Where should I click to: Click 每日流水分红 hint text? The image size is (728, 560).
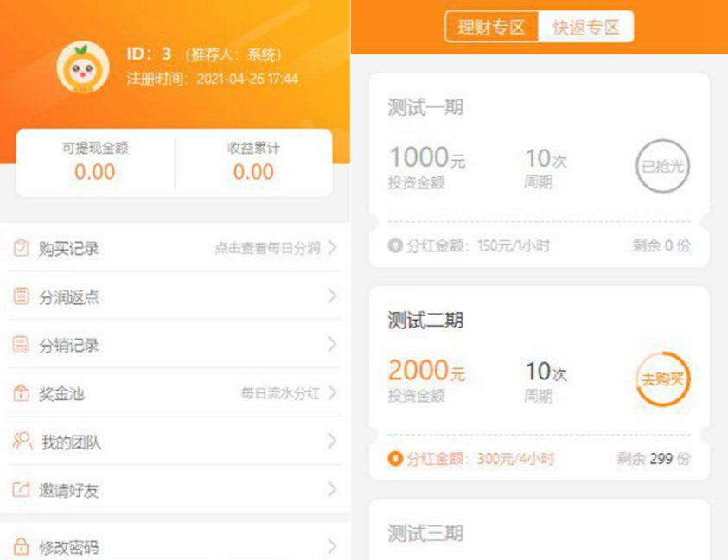[x=280, y=393]
